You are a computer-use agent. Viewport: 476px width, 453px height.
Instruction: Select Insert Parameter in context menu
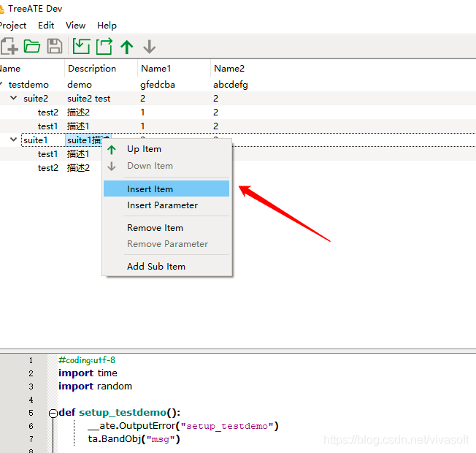click(x=166, y=205)
